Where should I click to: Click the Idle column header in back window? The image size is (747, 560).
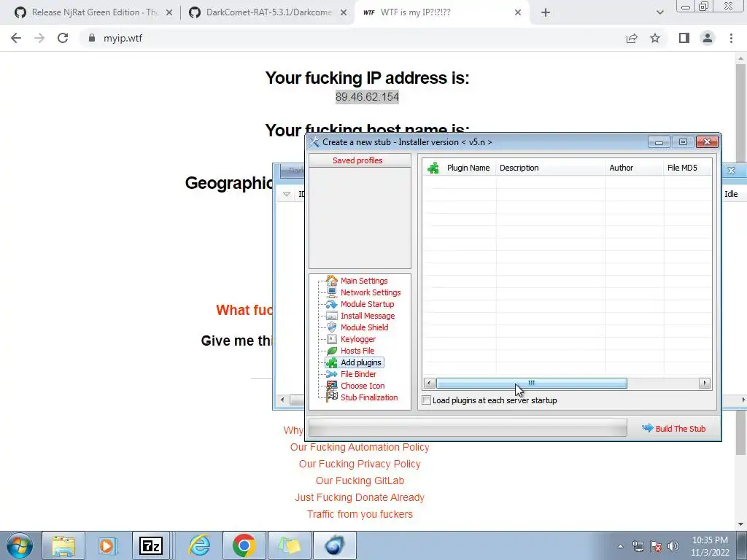[x=731, y=194]
